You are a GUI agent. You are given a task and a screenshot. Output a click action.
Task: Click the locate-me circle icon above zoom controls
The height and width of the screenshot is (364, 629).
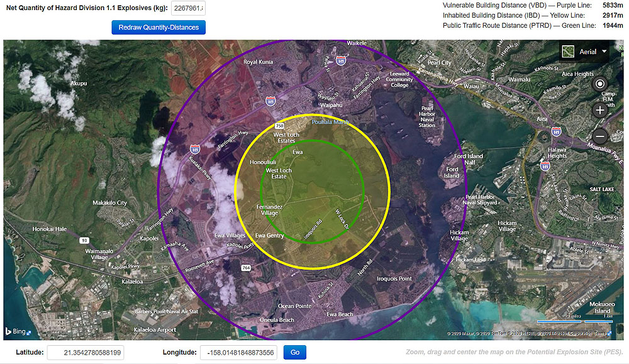point(599,84)
